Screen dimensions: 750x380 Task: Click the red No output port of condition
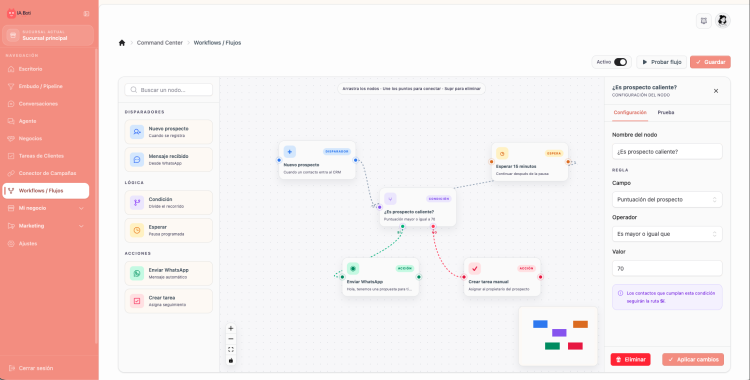click(433, 226)
